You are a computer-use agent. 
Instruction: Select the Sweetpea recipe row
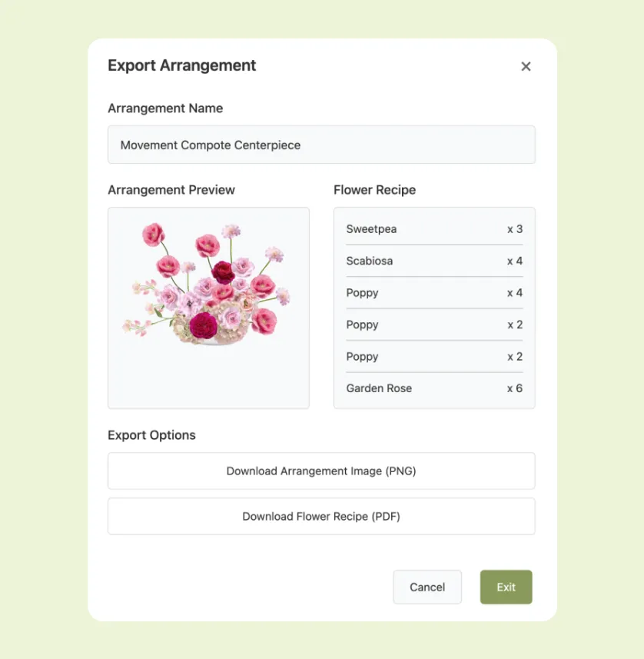(x=434, y=229)
